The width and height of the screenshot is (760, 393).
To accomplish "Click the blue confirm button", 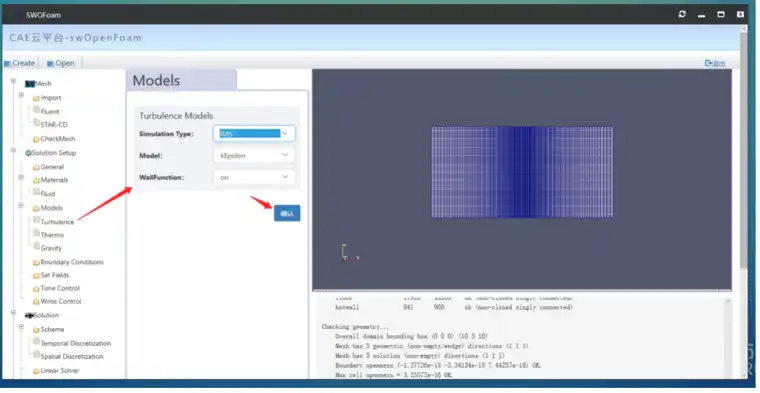I will coord(287,213).
